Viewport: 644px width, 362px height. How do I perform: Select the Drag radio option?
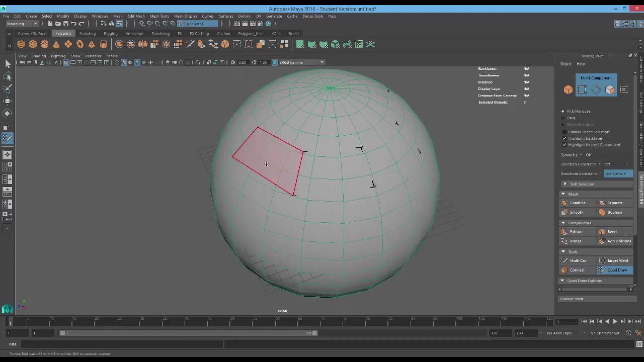[563, 118]
